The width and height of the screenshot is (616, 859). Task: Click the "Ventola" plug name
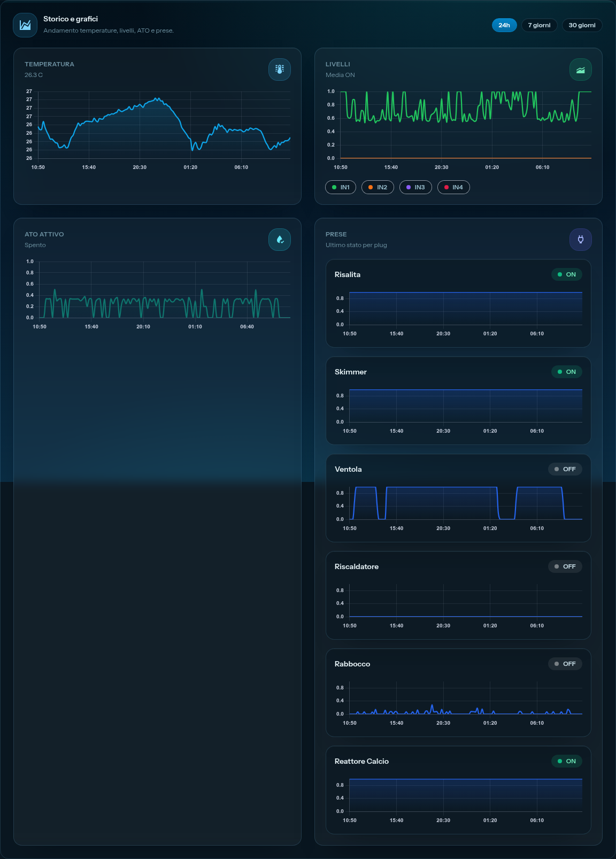pyautogui.click(x=348, y=469)
